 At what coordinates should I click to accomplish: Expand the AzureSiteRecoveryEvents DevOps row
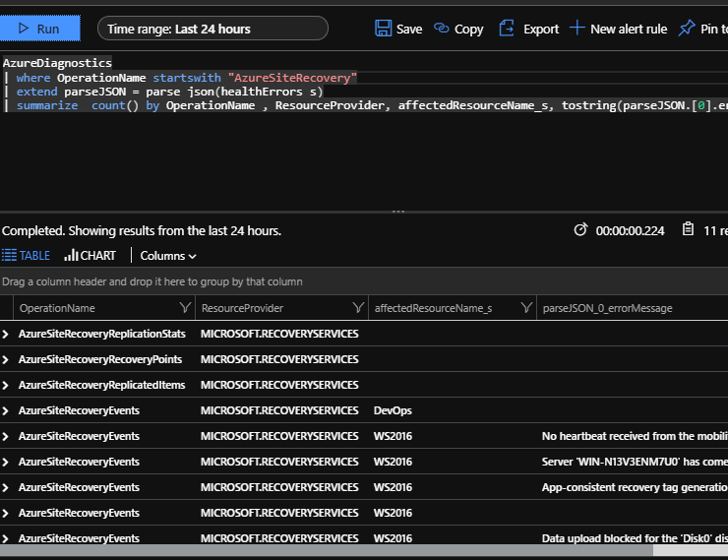point(6,410)
